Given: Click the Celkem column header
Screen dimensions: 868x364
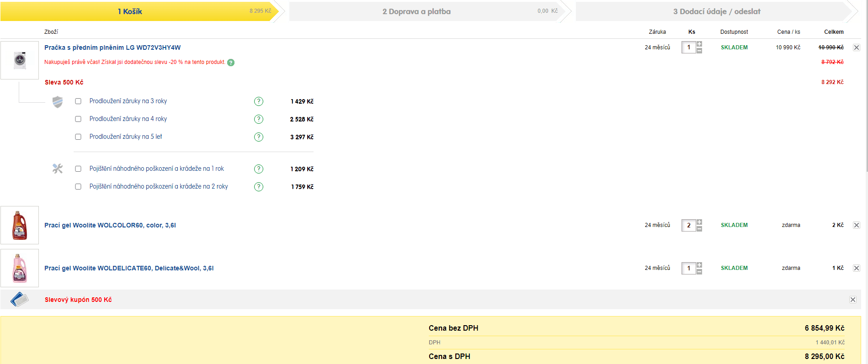Looking at the screenshot, I should [x=834, y=32].
